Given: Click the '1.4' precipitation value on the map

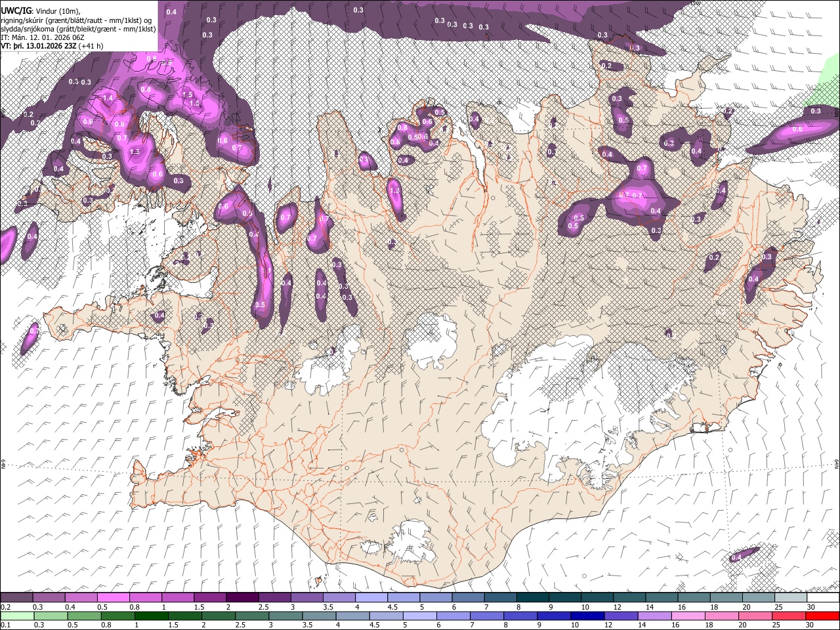Looking at the screenshot, I should tap(108, 98).
